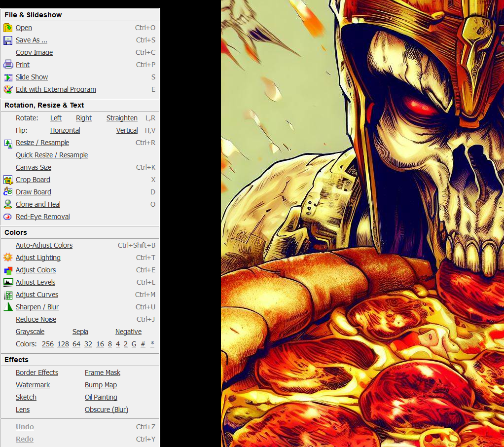Open Resize / Resample dialog
Viewport: 504px width, 447px height.
point(42,143)
